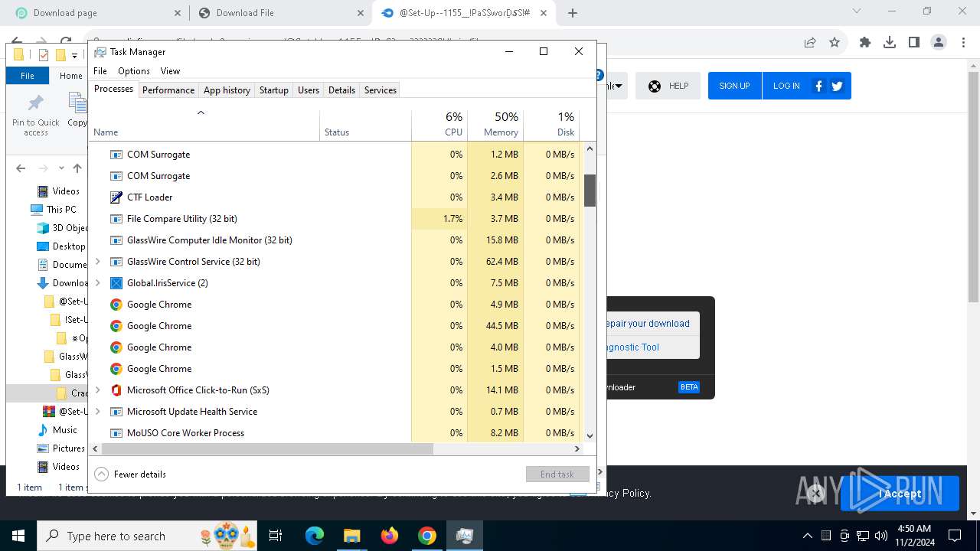Sort processes by Name column header
This screenshot has height=551, width=980.
click(x=204, y=125)
